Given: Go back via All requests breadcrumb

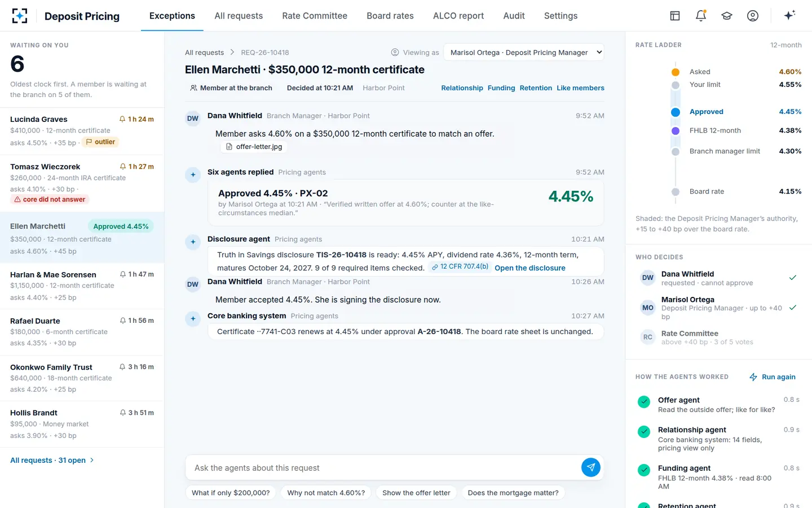Looking at the screenshot, I should point(204,52).
